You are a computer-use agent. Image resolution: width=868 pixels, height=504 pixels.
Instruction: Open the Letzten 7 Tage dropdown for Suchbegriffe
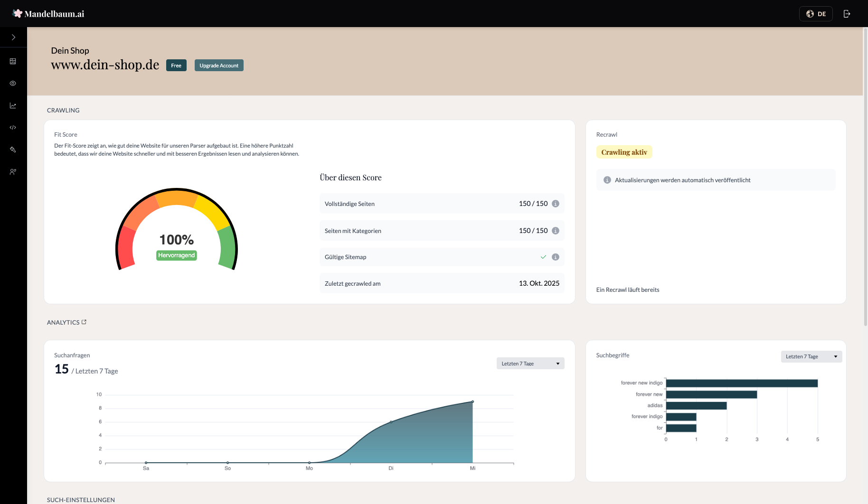click(x=811, y=356)
